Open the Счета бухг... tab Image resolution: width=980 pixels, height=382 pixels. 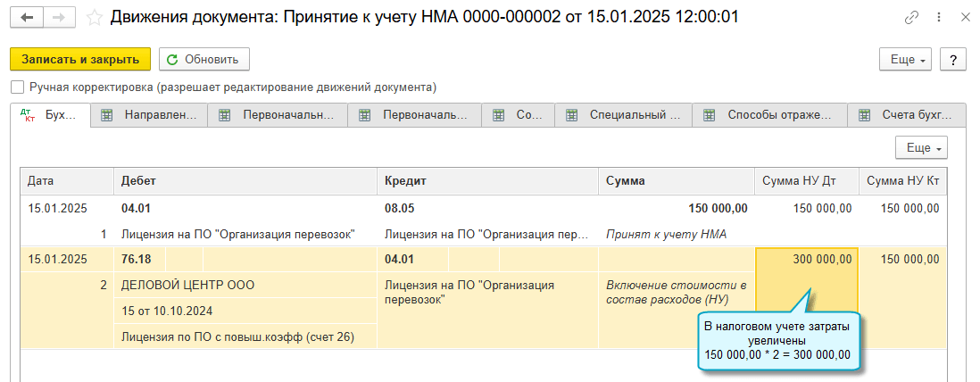pyautogui.click(x=910, y=115)
